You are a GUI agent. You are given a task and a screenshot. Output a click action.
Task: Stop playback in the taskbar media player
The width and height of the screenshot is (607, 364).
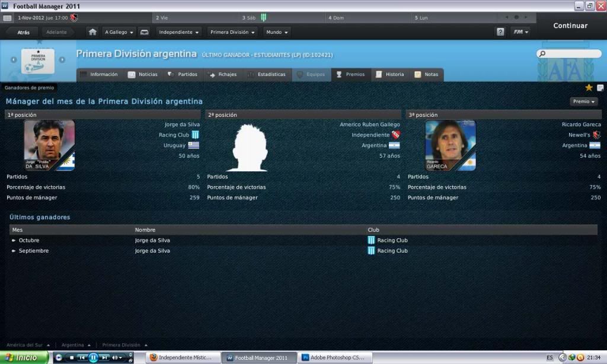(x=72, y=357)
